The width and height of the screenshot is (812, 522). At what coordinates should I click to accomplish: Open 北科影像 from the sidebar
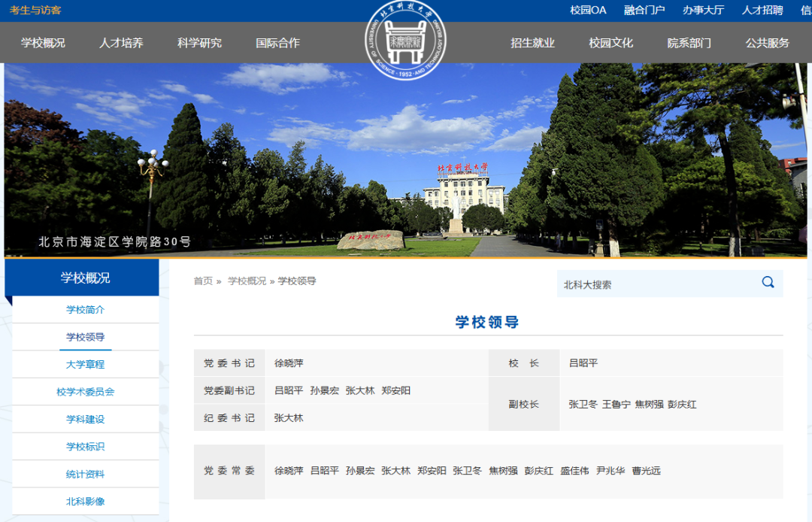click(x=85, y=501)
